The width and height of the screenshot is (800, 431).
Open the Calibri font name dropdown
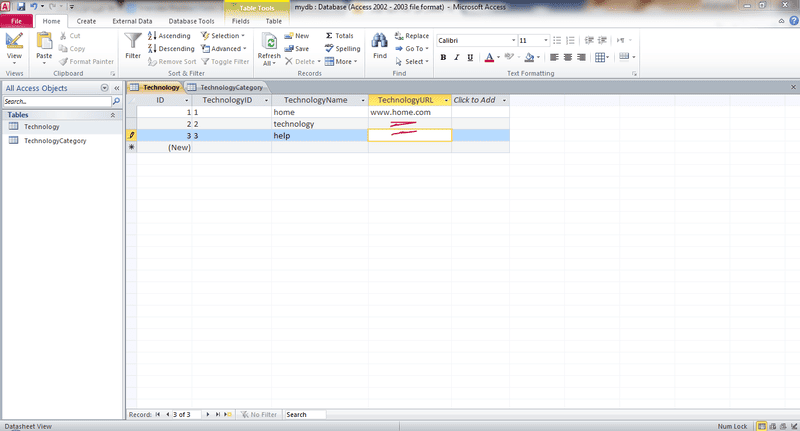513,40
